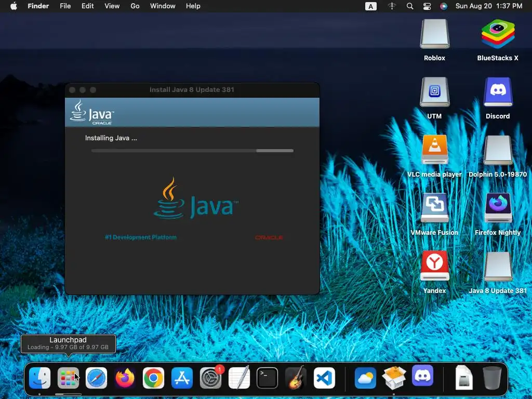
Task: Open the Roblox disk icon on desktop
Action: coord(434,35)
